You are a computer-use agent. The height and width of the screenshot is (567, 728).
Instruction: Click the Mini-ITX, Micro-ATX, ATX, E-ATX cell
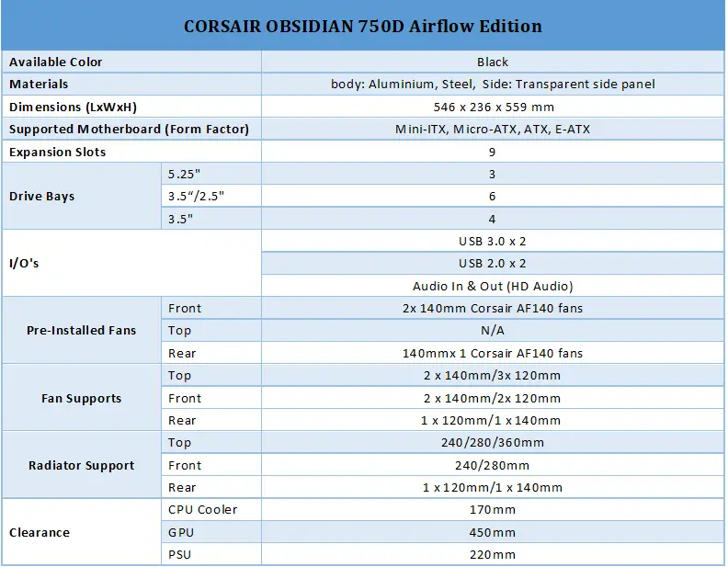tap(492, 129)
